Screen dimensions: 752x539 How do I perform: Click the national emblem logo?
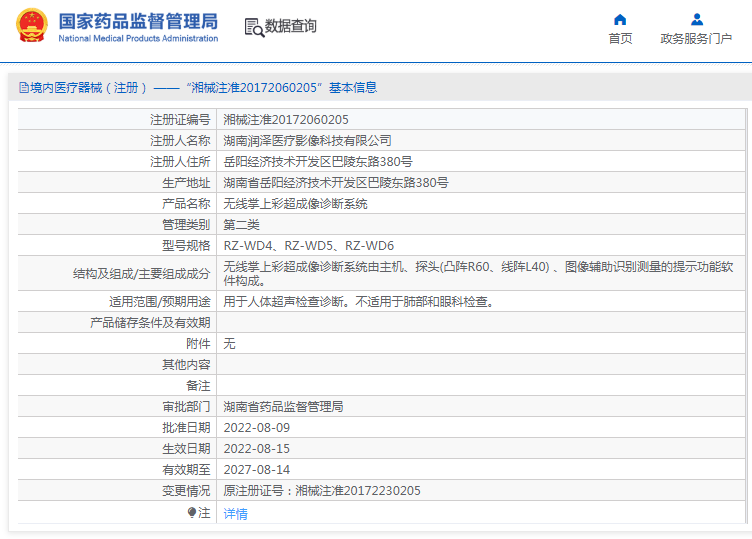tap(32, 25)
